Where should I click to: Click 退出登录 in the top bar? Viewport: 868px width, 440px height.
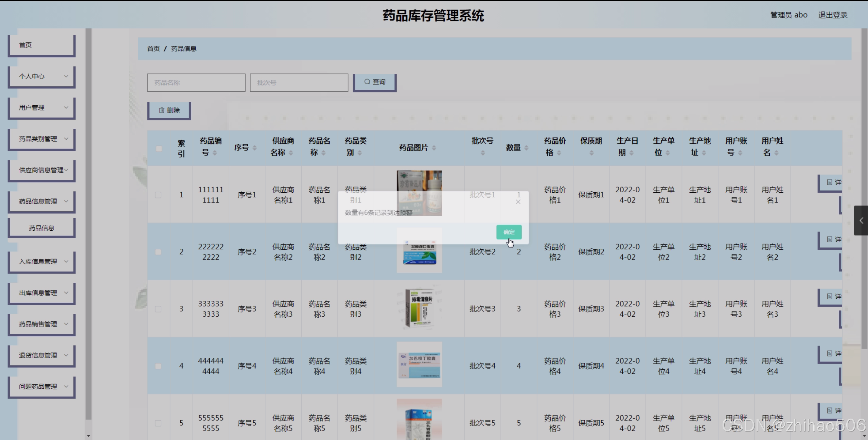tap(833, 14)
